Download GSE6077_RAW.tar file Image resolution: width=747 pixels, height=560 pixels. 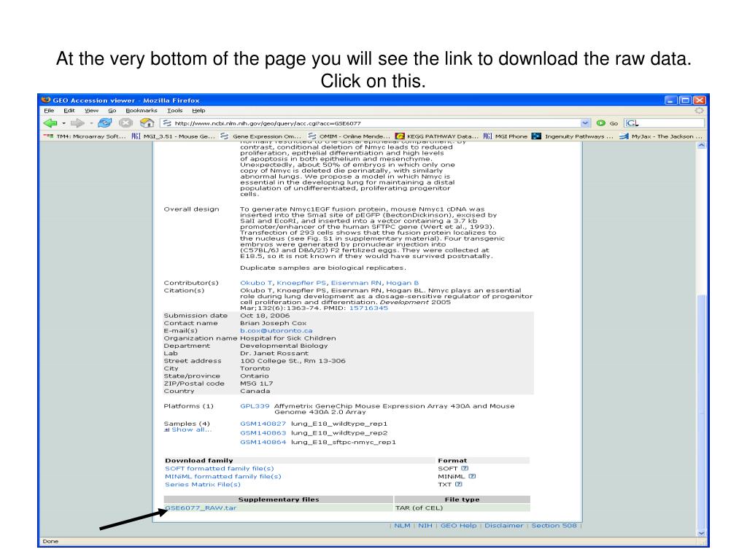click(201, 508)
